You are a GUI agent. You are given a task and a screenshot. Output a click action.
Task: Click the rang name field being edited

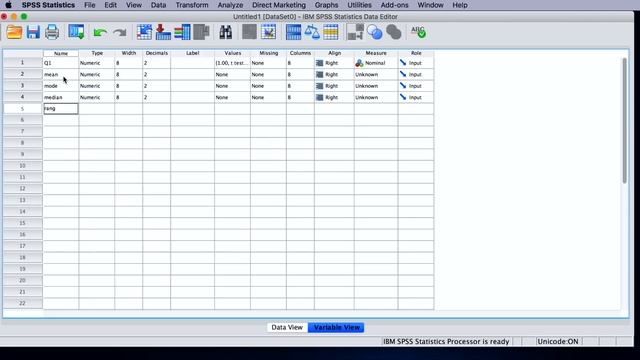pos(61,109)
